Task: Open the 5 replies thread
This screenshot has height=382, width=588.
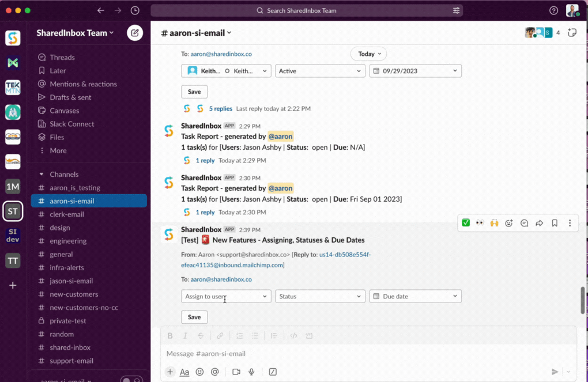Action: (220, 108)
